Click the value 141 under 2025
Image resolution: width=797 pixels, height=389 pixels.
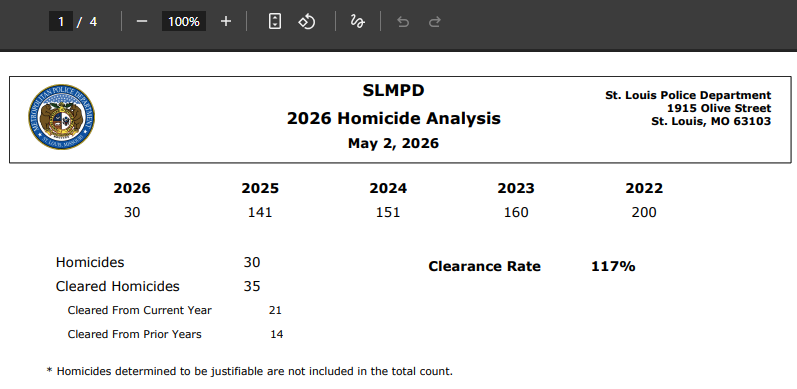[x=260, y=212]
